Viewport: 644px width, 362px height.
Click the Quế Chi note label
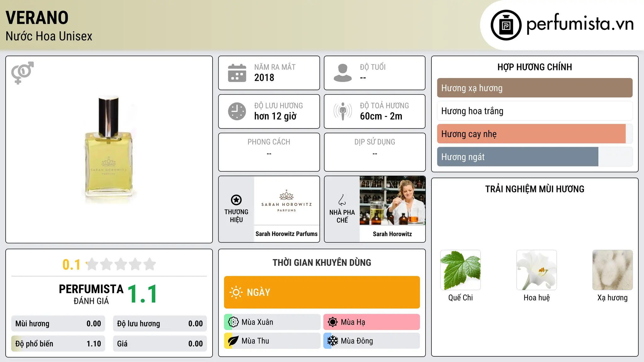click(460, 298)
